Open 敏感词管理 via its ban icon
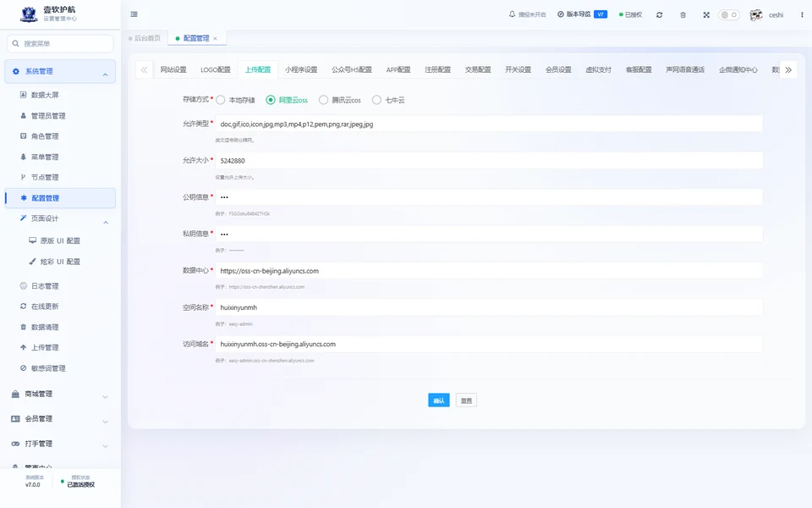812x508 pixels. (x=23, y=368)
